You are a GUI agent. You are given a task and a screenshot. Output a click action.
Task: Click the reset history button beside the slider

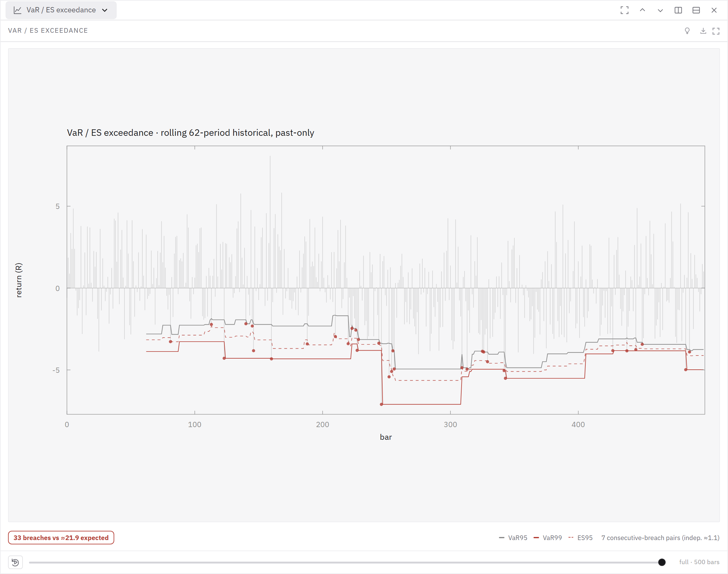point(15,562)
